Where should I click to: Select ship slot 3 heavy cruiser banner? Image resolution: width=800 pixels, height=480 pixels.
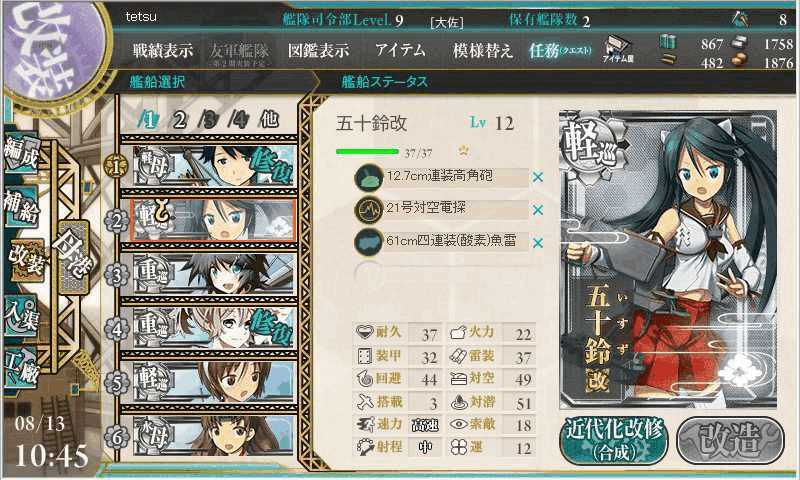[x=213, y=274]
